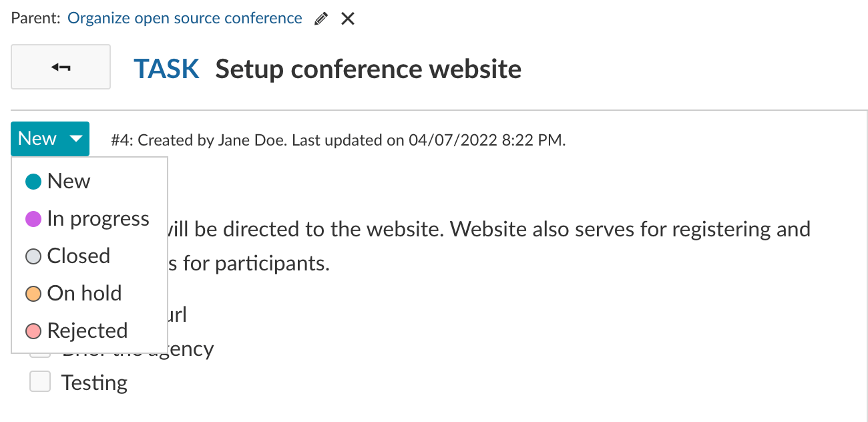Click the orange On hold dot
The image size is (868, 422).
coord(33,293)
